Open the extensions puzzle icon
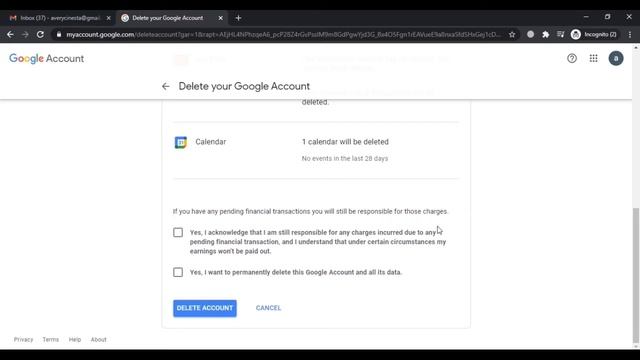Image resolution: width=640 pixels, height=360 pixels. pyautogui.click(x=545, y=35)
